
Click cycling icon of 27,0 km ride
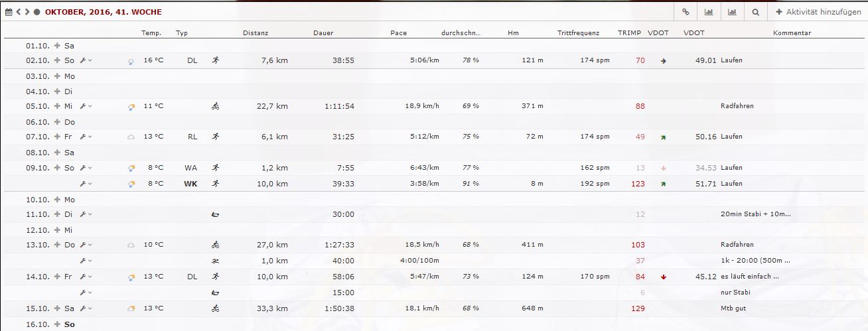coord(215,245)
